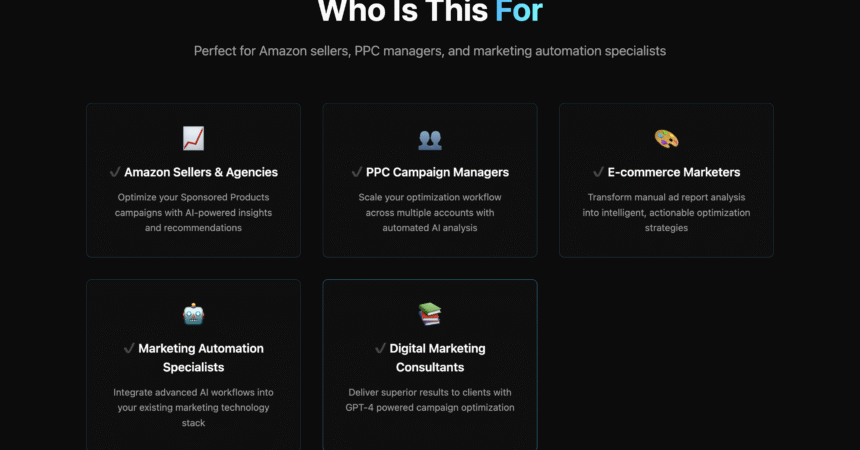Select the PPC Campaign Managers heading
This screenshot has width=860, height=450.
(437, 172)
